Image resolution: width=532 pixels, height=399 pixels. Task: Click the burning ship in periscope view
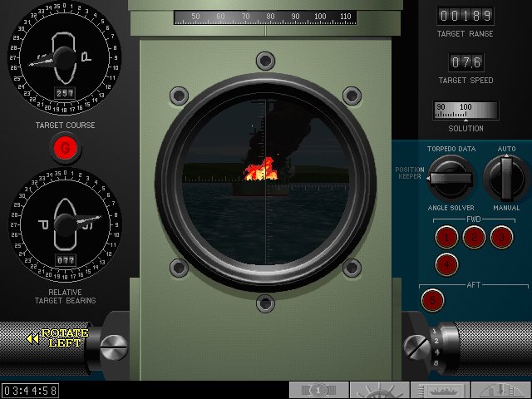coord(261,169)
